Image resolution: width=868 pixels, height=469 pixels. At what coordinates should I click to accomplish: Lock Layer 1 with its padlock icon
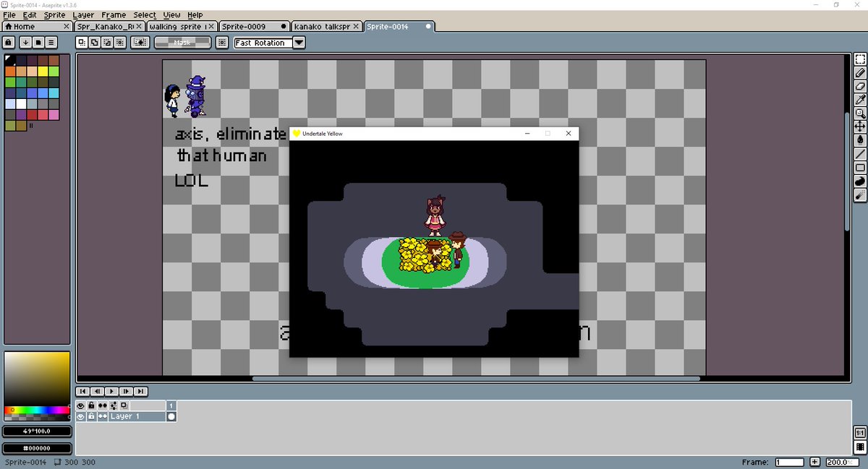coord(91,417)
